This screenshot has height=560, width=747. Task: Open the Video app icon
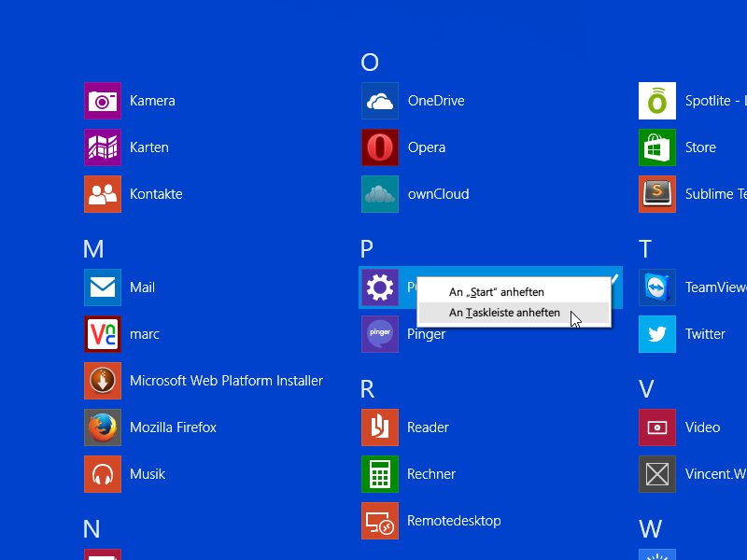(x=657, y=427)
